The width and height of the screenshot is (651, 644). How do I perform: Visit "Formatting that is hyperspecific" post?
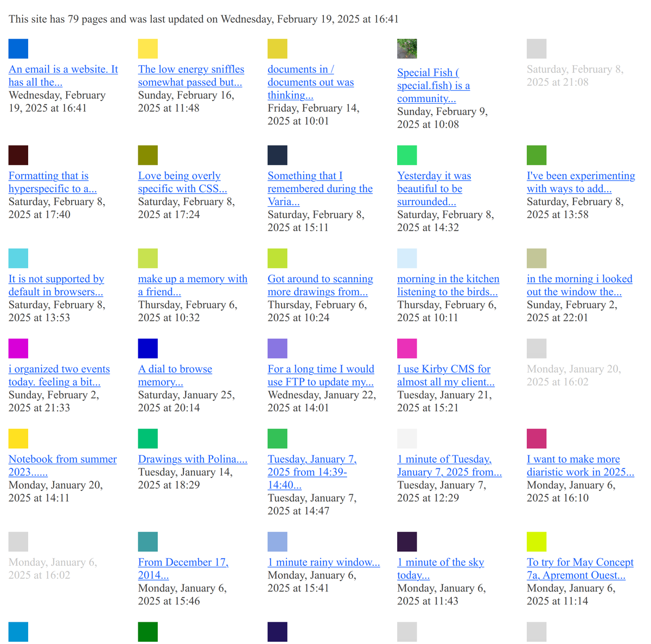[53, 182]
